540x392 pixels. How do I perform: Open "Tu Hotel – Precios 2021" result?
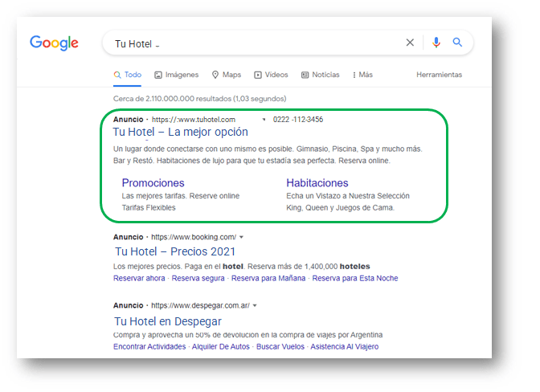[x=175, y=251]
